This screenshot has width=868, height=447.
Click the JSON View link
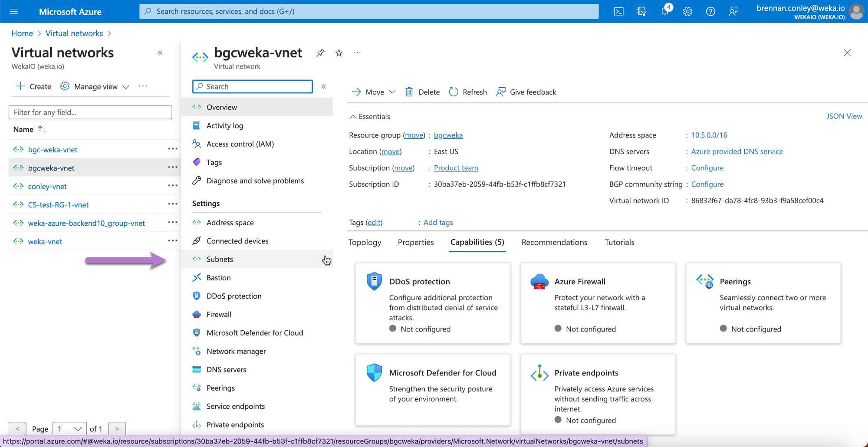[844, 116]
